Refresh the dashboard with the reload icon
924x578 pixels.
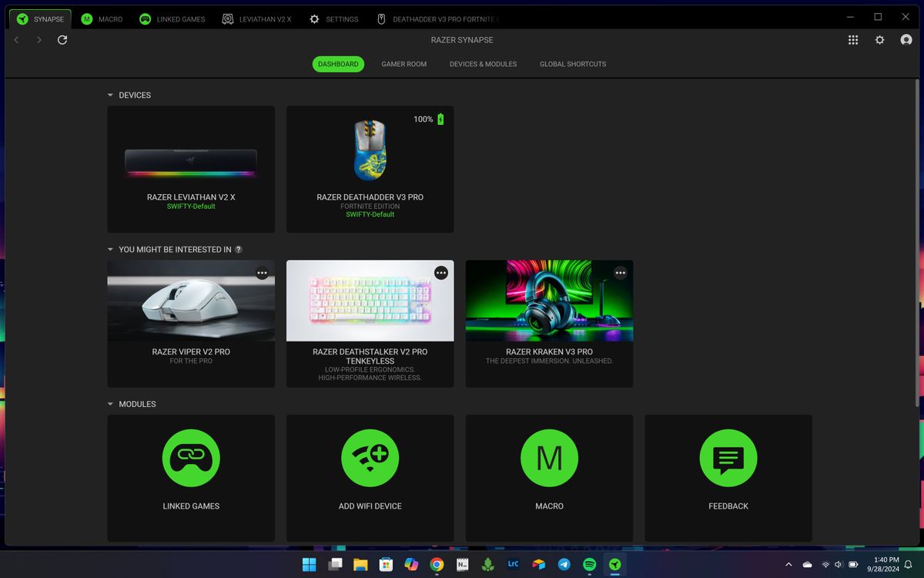click(x=62, y=39)
